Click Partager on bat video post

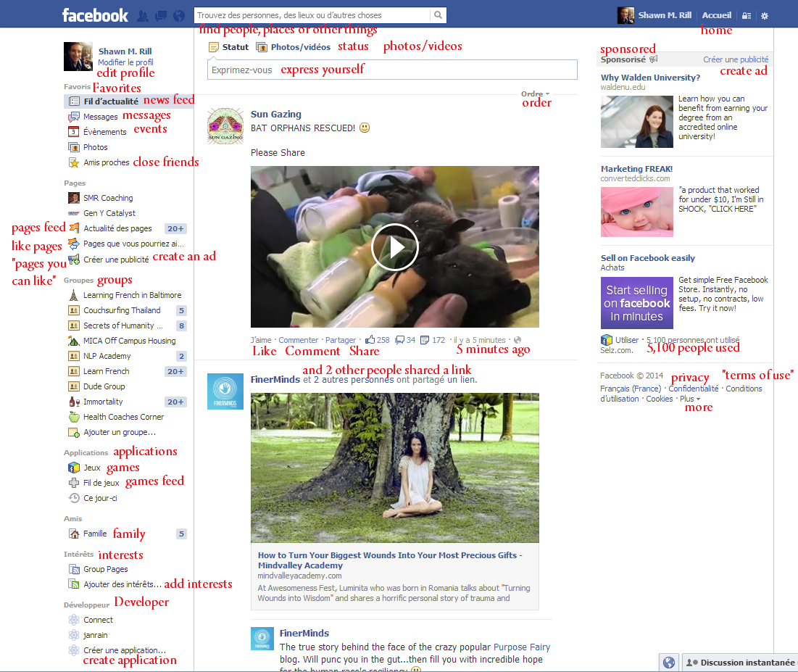point(341,340)
